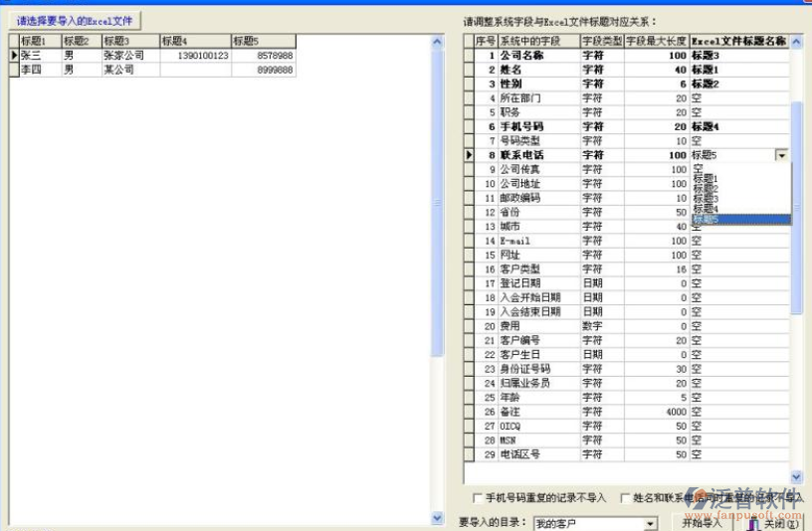Click the 公司名称 field in row 1

coord(537,56)
